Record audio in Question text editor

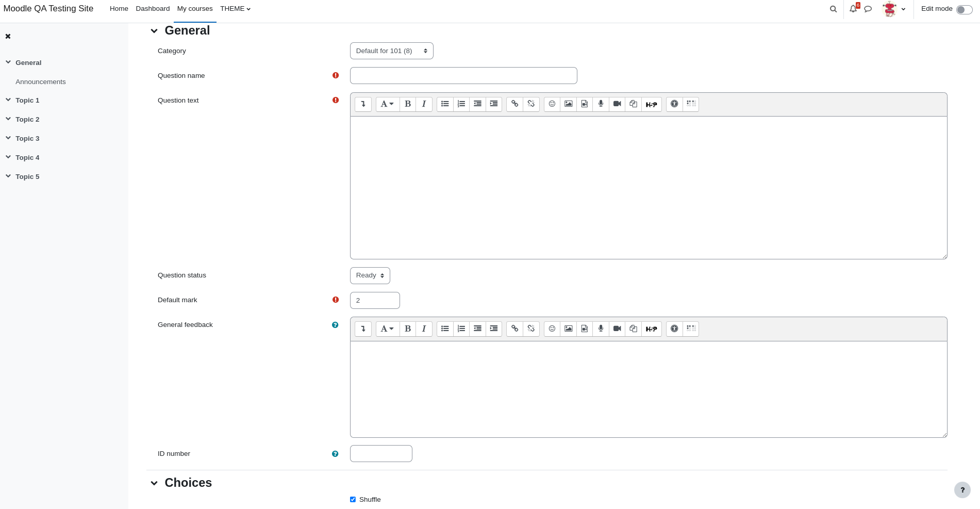click(601, 104)
